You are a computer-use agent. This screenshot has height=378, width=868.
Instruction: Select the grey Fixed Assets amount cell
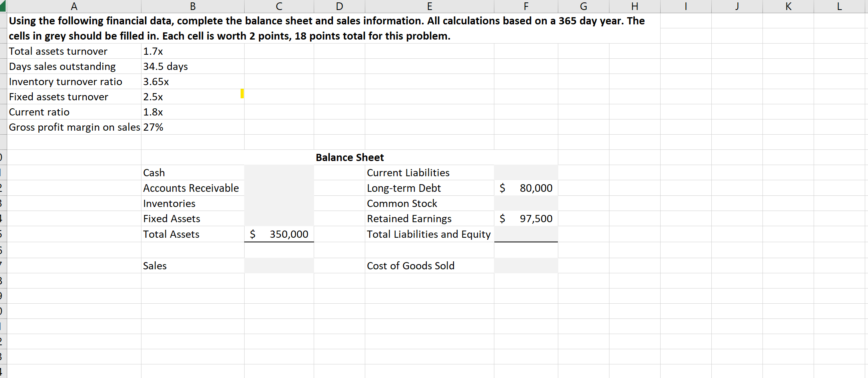(x=279, y=219)
